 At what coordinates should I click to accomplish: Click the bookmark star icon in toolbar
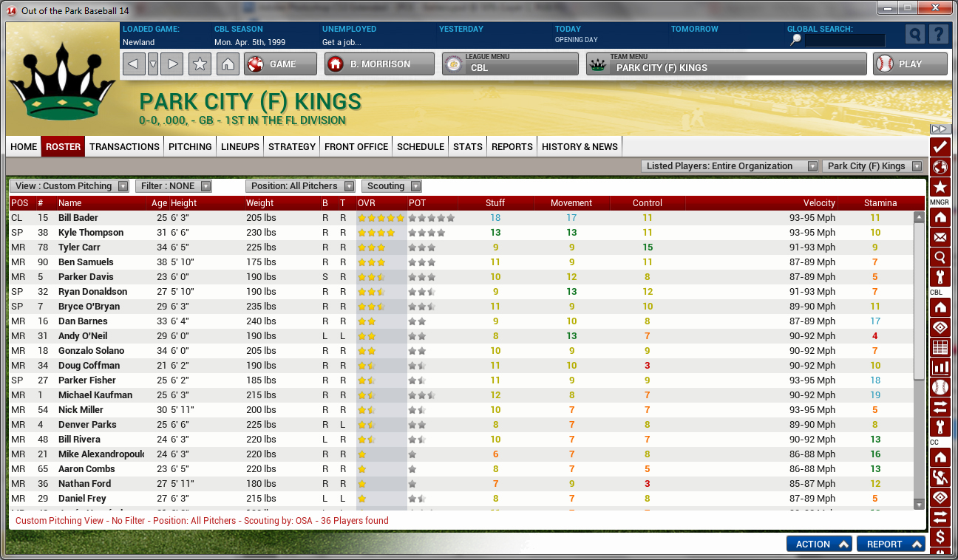[x=200, y=64]
